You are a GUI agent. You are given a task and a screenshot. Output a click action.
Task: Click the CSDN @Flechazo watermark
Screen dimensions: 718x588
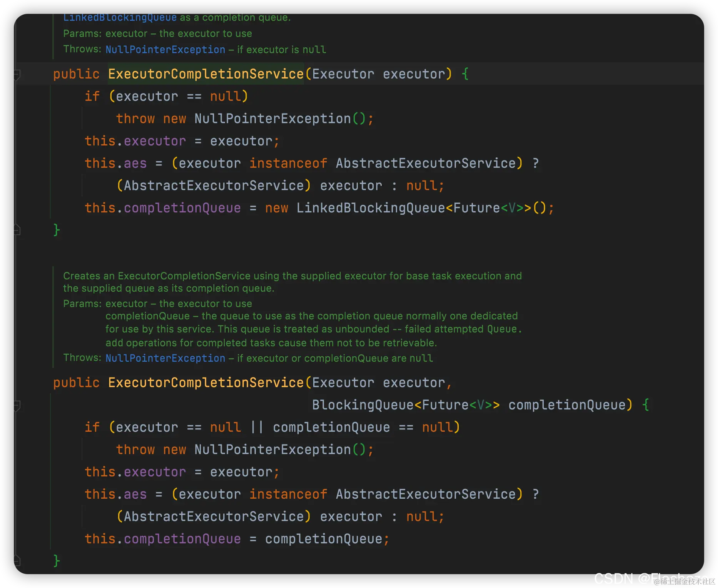(x=650, y=578)
